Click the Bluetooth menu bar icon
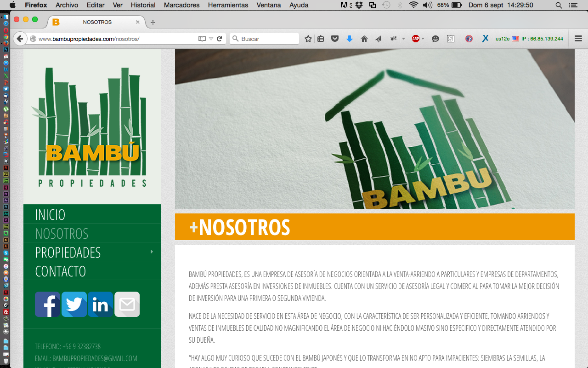The height and width of the screenshot is (368, 588). click(x=400, y=5)
